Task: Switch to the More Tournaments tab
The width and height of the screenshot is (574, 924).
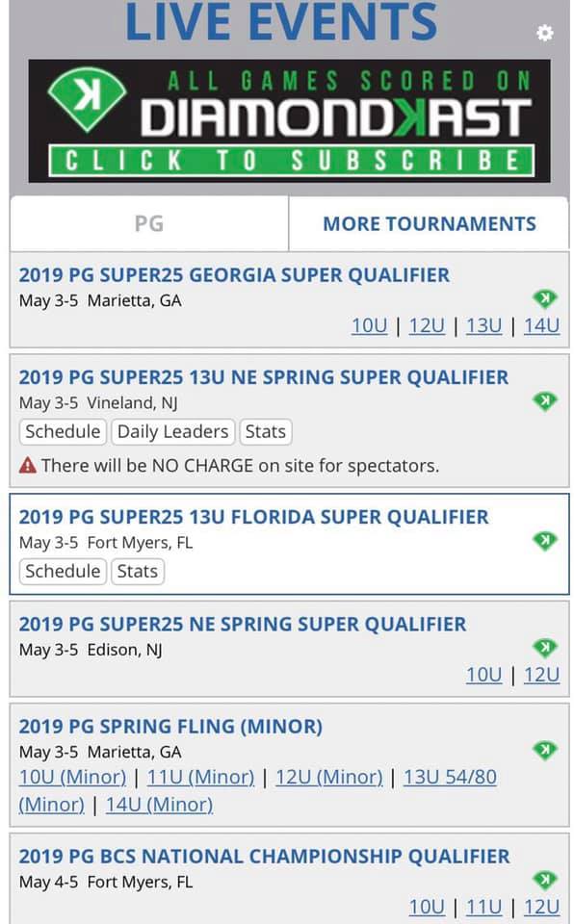Action: coord(429,224)
